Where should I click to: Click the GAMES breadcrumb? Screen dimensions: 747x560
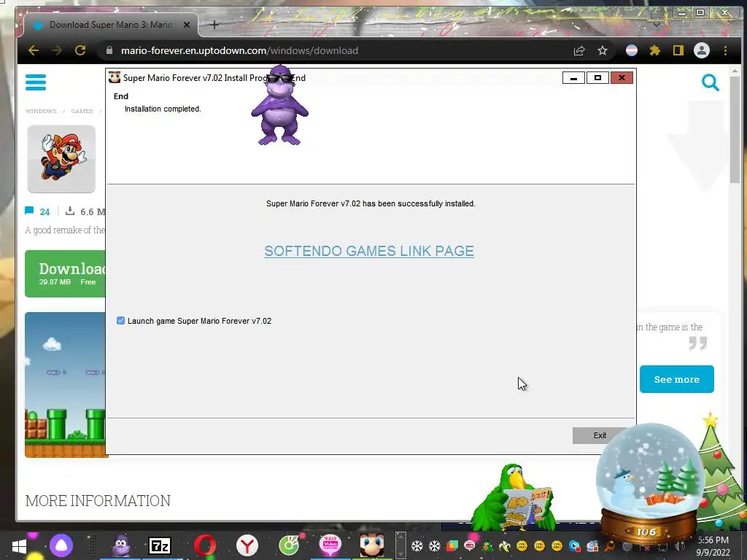tap(82, 111)
